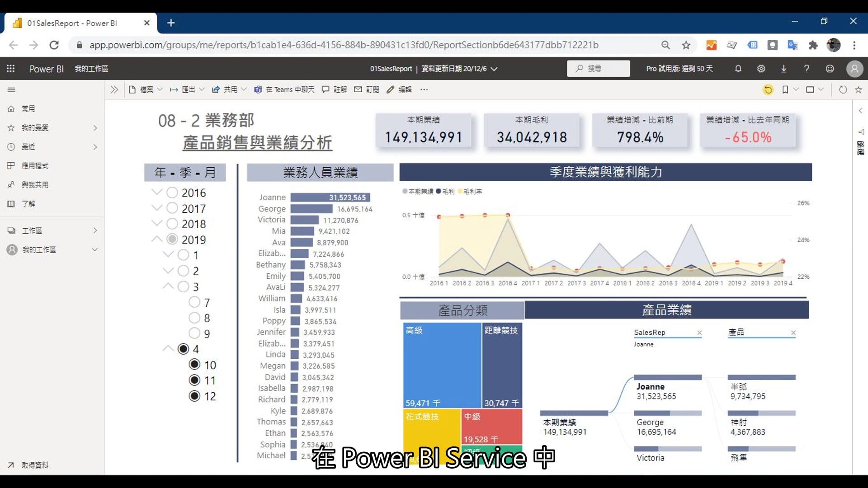Open the 匯出 export menu
This screenshot has width=868, height=488.
188,89
